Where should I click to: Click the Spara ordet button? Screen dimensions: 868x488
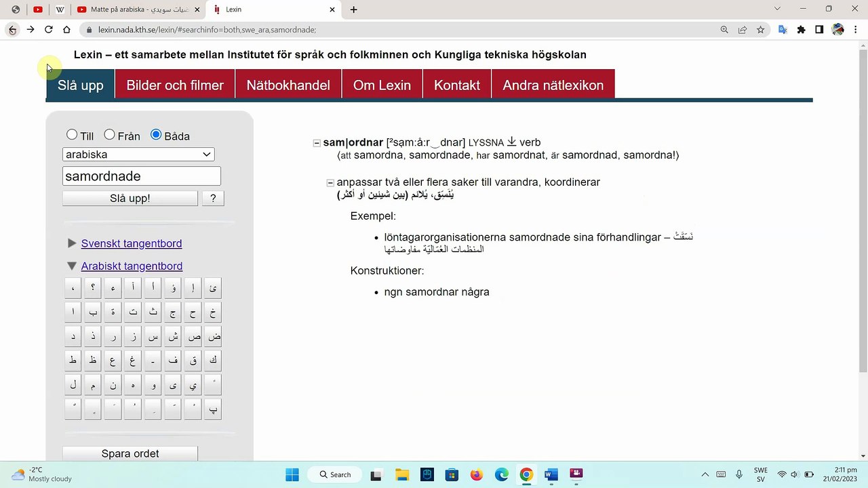point(130,453)
